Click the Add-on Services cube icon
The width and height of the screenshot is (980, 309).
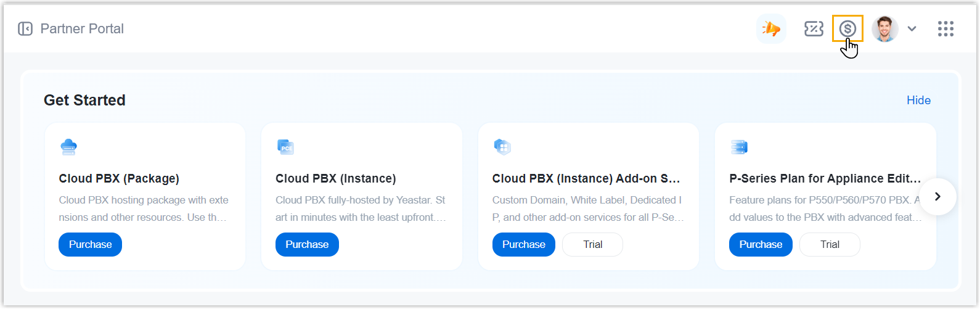point(502,147)
